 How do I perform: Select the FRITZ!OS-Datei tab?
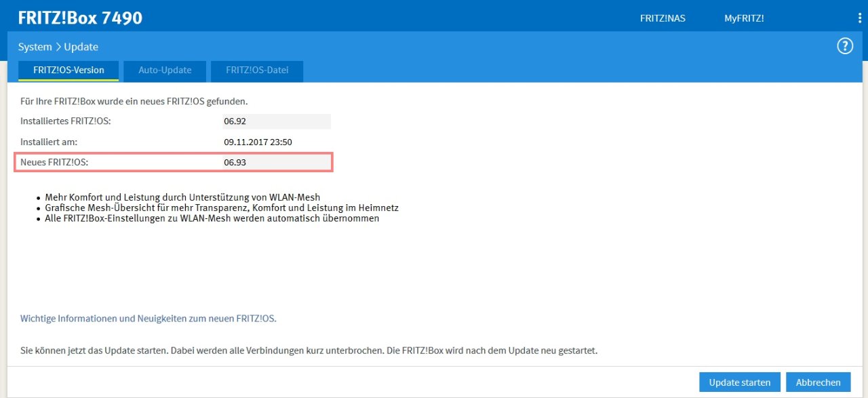(257, 71)
